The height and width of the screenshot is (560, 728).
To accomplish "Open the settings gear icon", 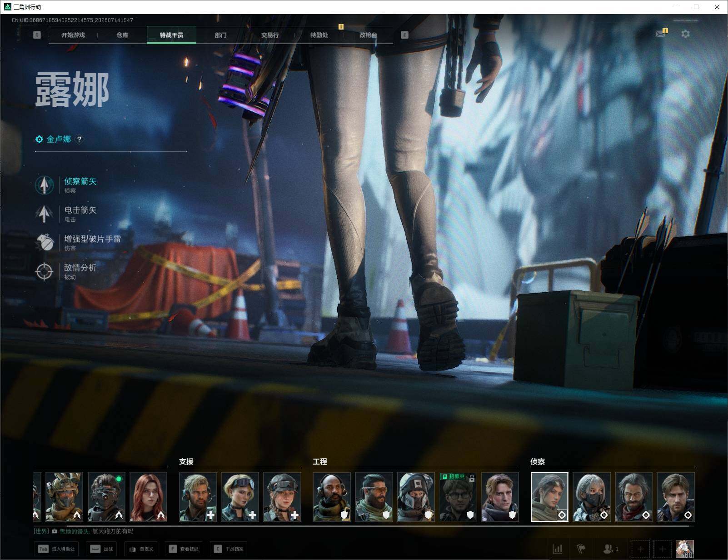I will [x=685, y=34].
